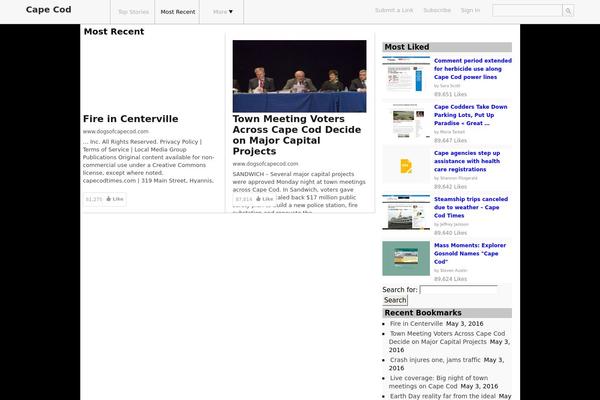The image size is (600, 400).
Task: Open the Steamship trips thumbnail
Action: [406, 212]
